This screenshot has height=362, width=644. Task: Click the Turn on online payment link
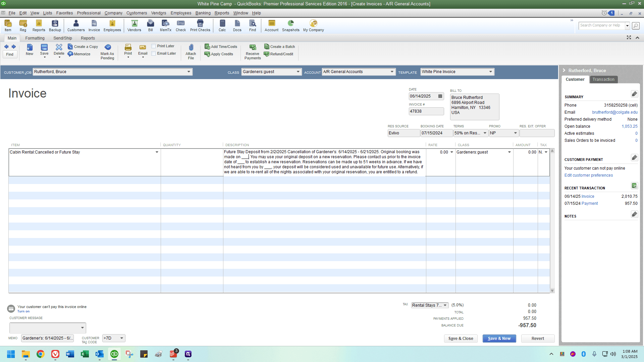click(x=23, y=311)
